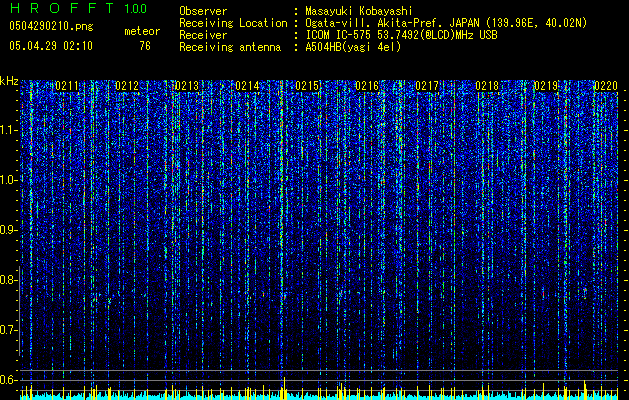Viewport: 629px width, 400px height.
Task: Click receiver value ICOM IC-575 53.7492 MHz USB
Action: pos(401,35)
